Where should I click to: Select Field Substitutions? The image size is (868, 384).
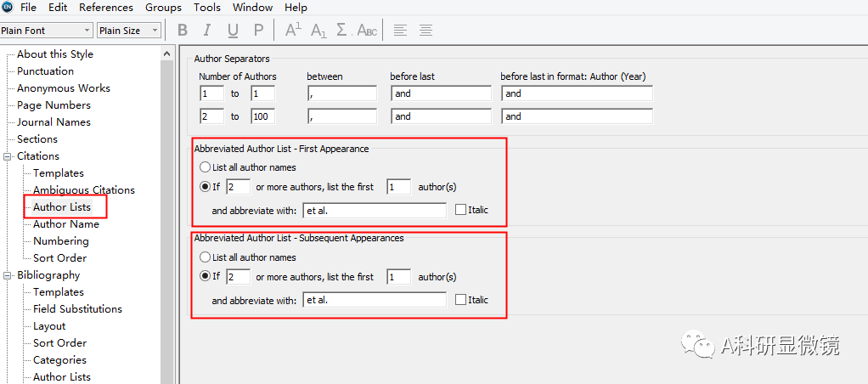(x=77, y=309)
